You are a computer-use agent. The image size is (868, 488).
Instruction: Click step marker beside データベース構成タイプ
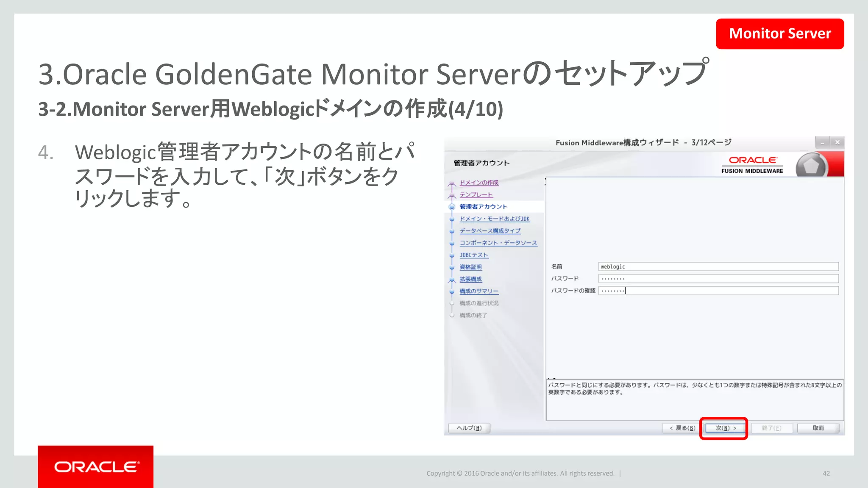[452, 231]
